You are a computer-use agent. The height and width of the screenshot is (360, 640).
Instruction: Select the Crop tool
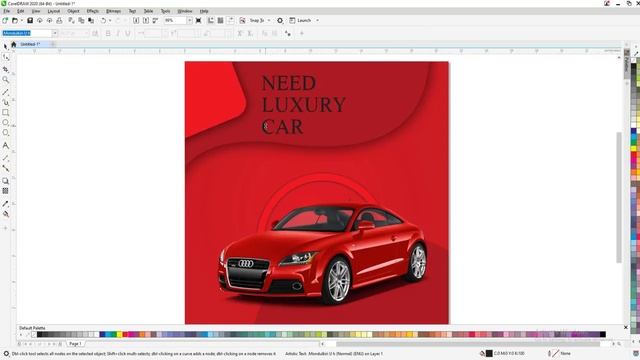point(5,69)
